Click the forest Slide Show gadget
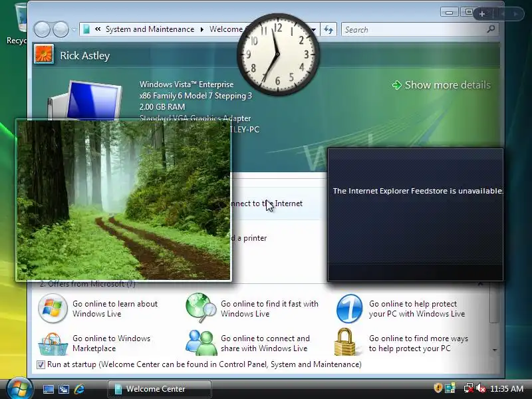Image resolution: width=532 pixels, height=399 pixels. pyautogui.click(x=124, y=201)
